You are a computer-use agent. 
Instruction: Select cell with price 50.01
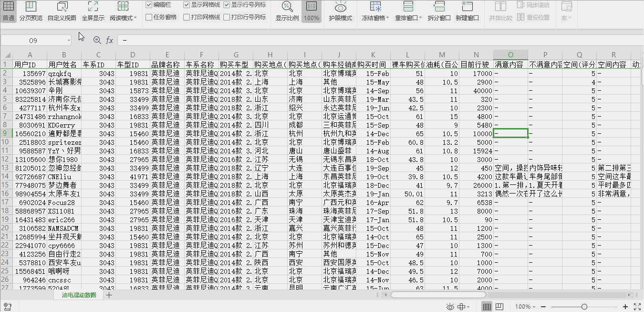[407, 194]
